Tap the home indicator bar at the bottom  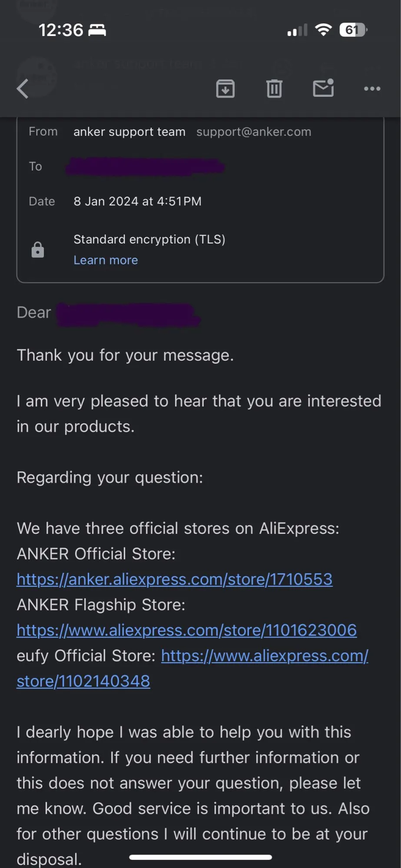201,857
